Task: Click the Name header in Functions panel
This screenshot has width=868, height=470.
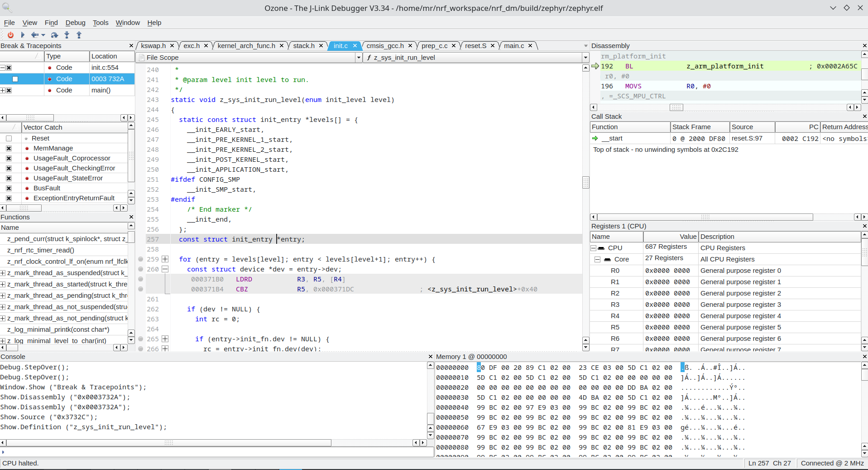Action: [64, 228]
